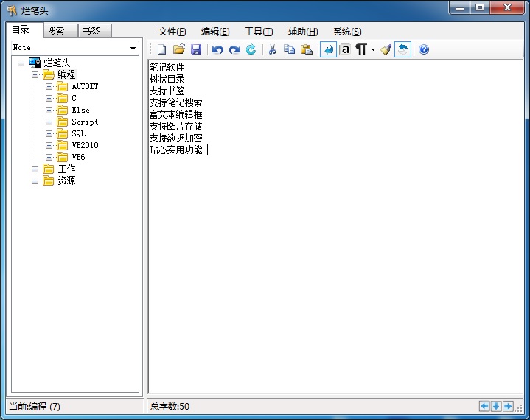Select the AUTOIT tree item

pyautogui.click(x=86, y=86)
